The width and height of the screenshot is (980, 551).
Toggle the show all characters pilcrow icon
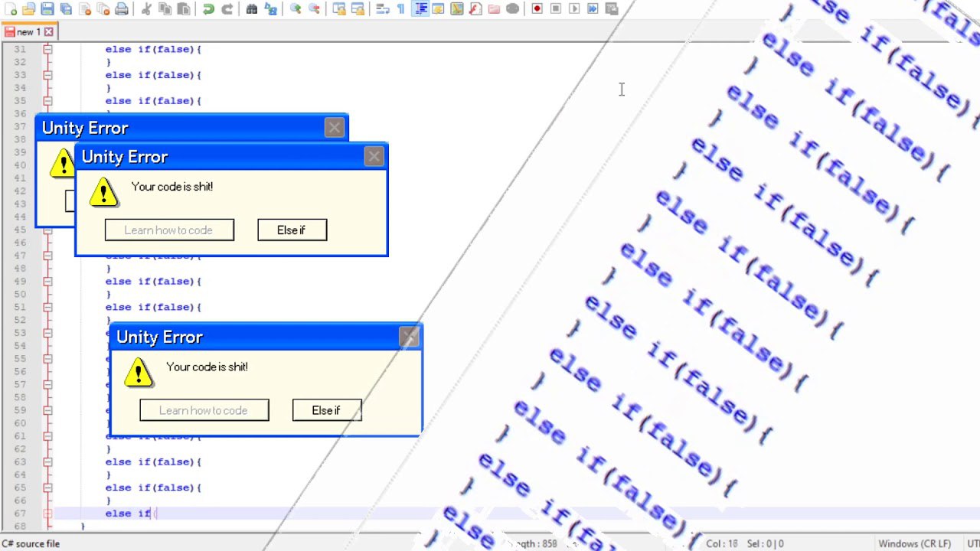pos(400,9)
